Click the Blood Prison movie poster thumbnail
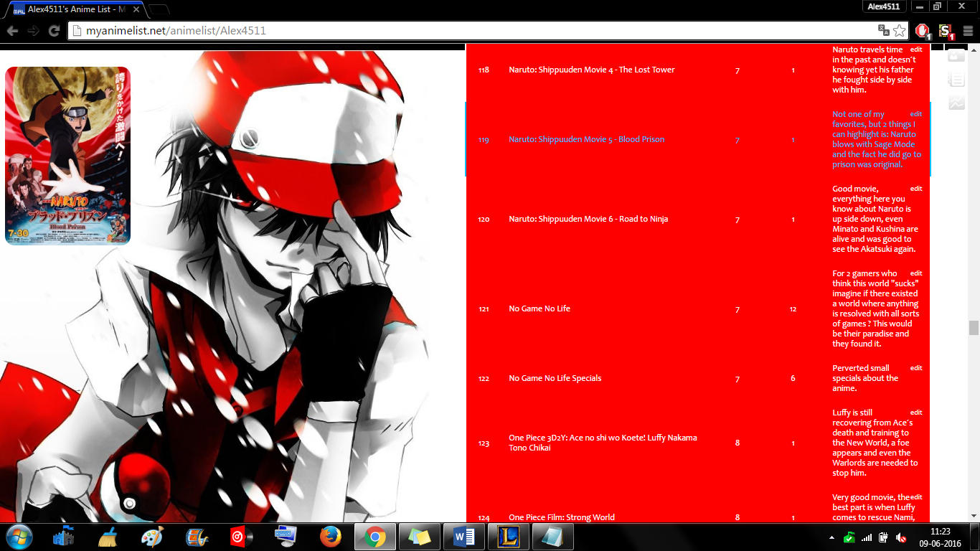This screenshot has height=551, width=980. click(x=67, y=156)
